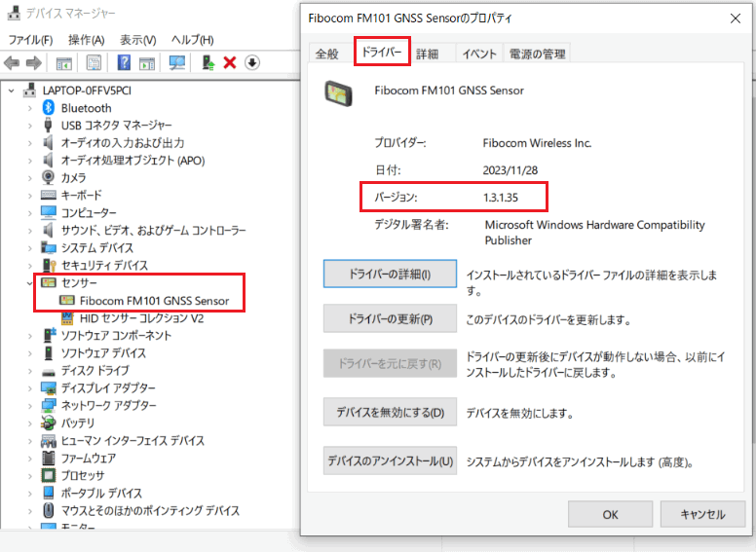
Task: Select the コンピューター tree item
Action: [89, 212]
